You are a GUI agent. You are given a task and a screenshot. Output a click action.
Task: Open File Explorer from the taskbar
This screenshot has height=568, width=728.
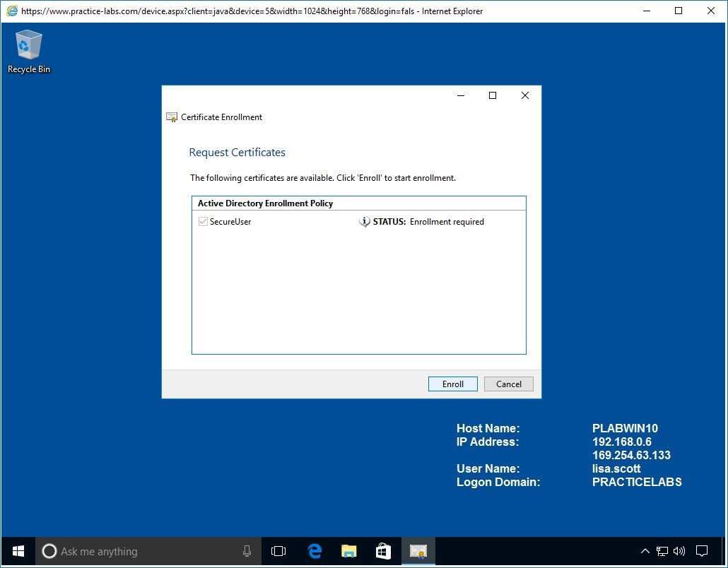[348, 551]
